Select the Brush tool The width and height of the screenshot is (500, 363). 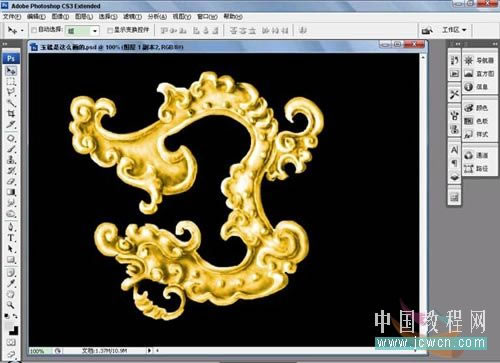coord(11,149)
